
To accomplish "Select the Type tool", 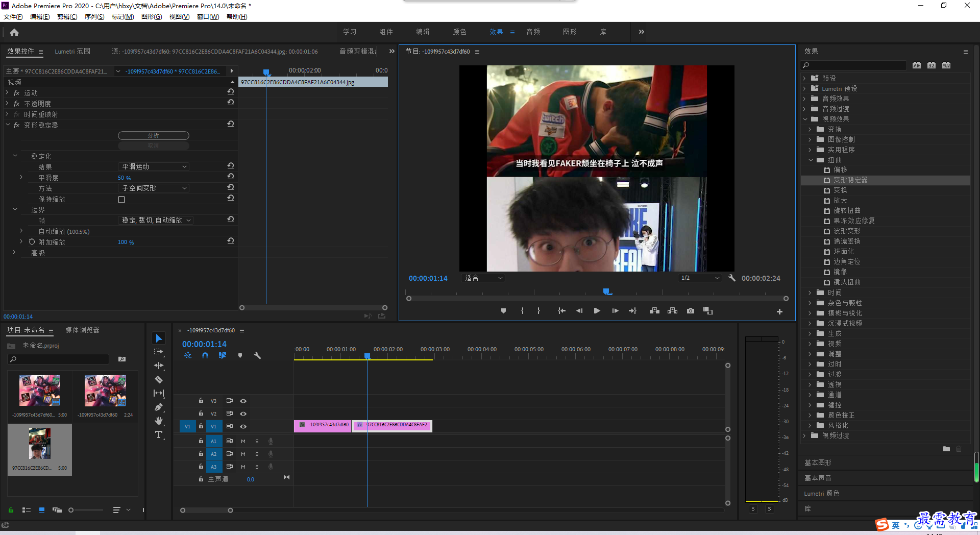I will click(159, 434).
